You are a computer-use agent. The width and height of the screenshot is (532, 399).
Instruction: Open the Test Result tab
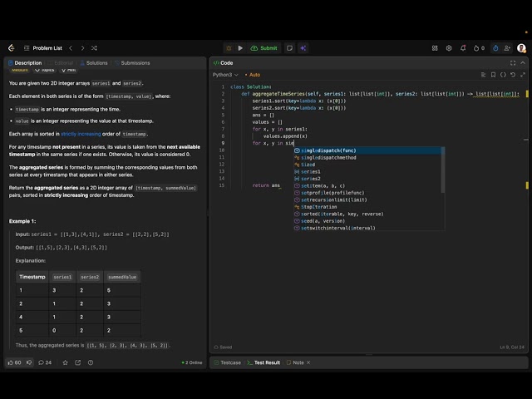264,362
